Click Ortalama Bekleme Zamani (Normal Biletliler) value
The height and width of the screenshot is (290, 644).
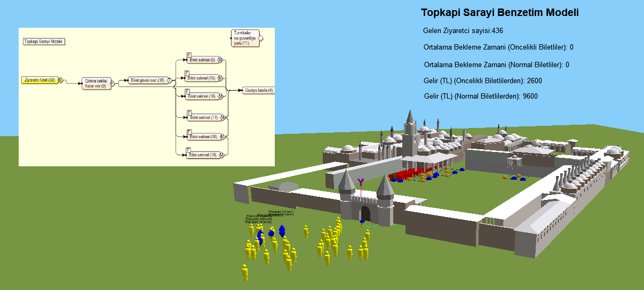(567, 65)
